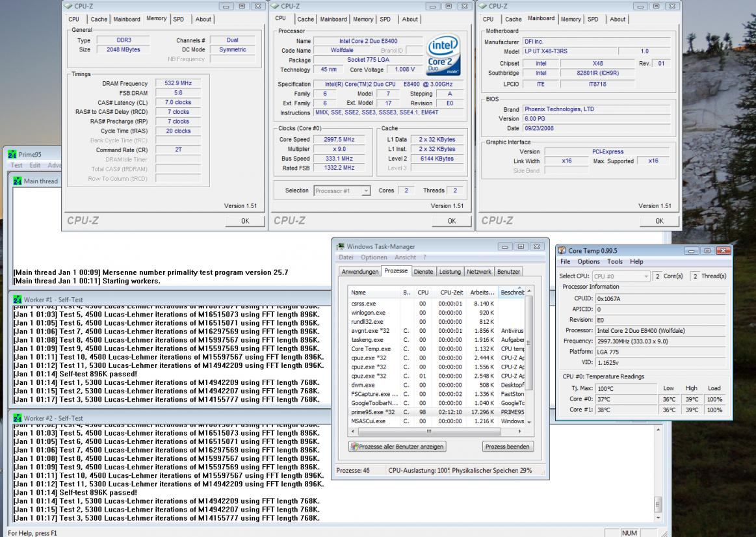Screen dimensions: 756x537
Task: Click the Worker #2 Self-Test window icon
Action: pyautogui.click(x=18, y=418)
